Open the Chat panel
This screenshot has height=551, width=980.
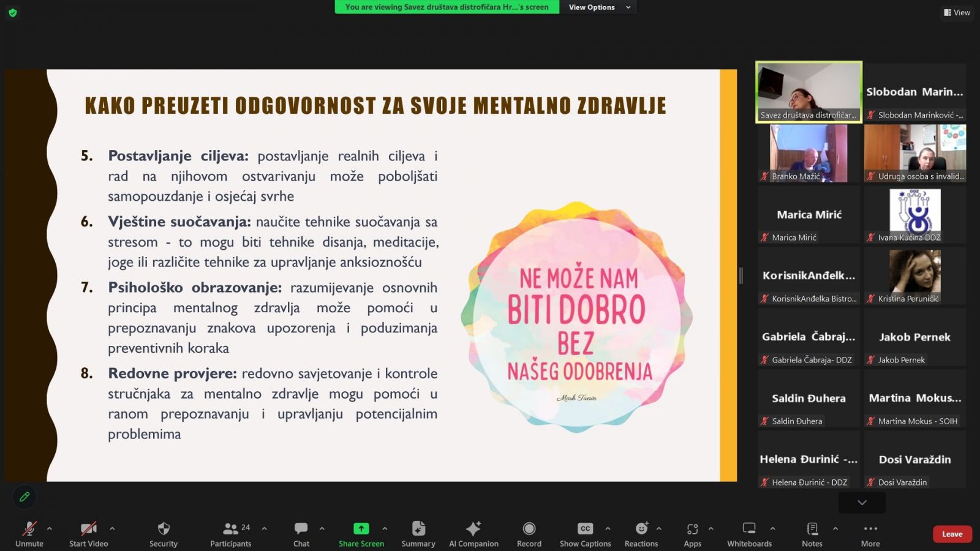[301, 529]
